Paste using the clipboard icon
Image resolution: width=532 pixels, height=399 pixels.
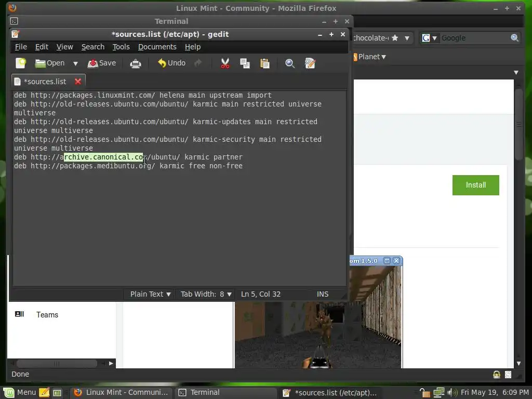click(264, 63)
